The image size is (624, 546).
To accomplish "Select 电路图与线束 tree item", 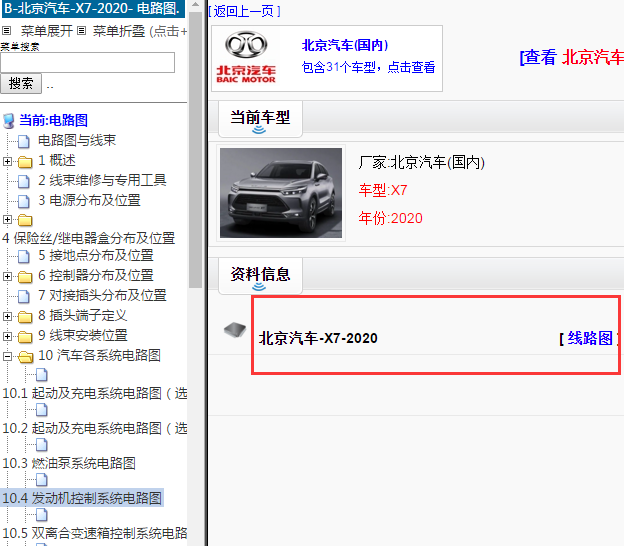I will tap(77, 140).
